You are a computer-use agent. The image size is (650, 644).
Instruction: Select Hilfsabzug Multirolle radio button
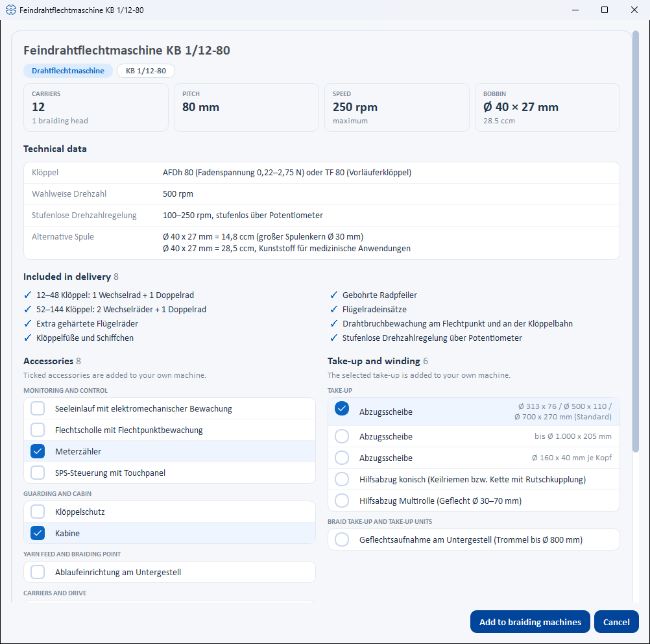342,501
